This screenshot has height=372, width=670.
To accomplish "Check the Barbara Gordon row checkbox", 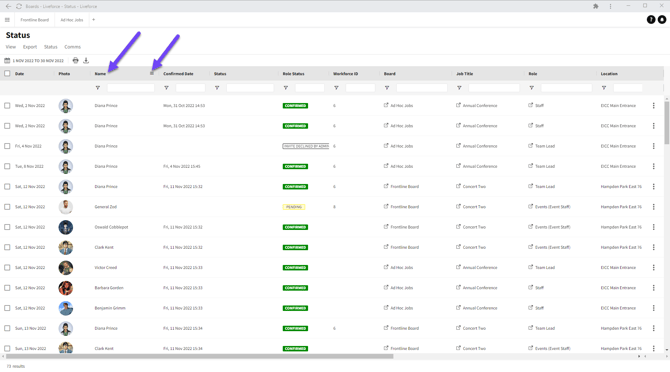I will coord(7,288).
